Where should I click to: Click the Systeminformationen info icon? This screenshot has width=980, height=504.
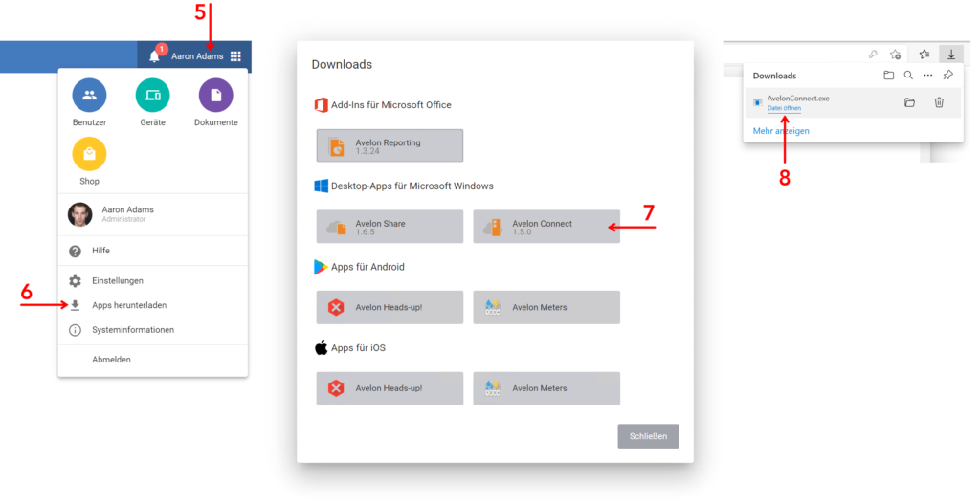75,330
